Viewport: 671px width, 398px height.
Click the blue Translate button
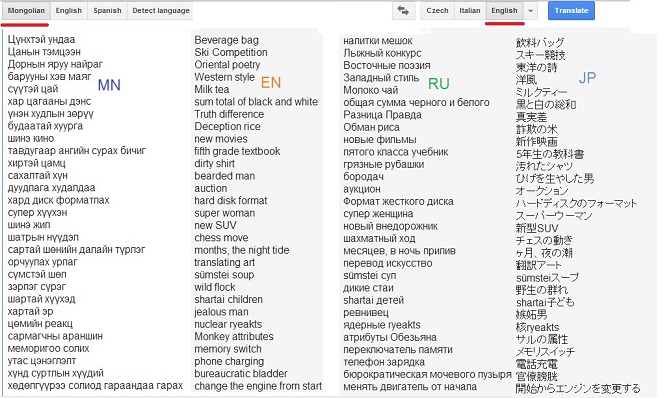click(x=571, y=11)
